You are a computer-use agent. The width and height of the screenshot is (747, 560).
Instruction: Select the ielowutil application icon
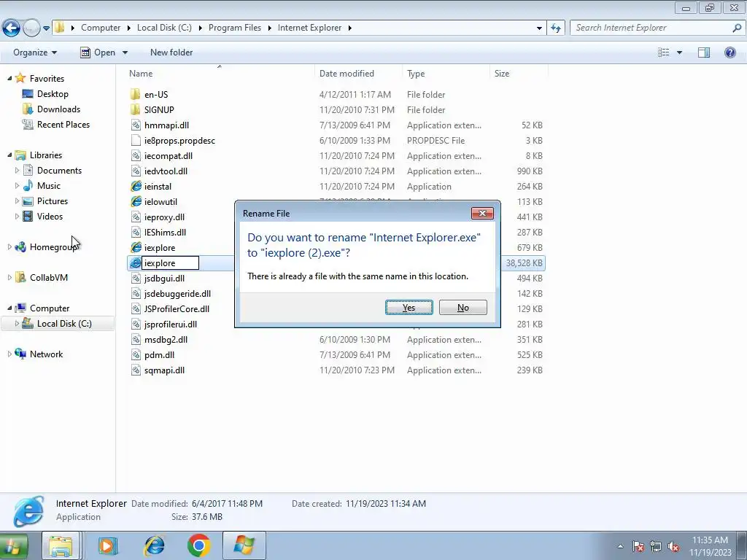tap(136, 201)
